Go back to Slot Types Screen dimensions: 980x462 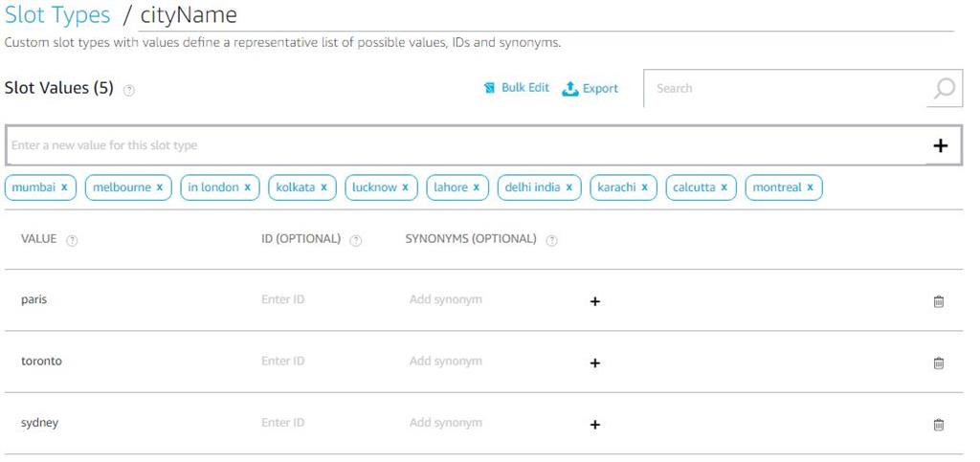click(x=56, y=15)
